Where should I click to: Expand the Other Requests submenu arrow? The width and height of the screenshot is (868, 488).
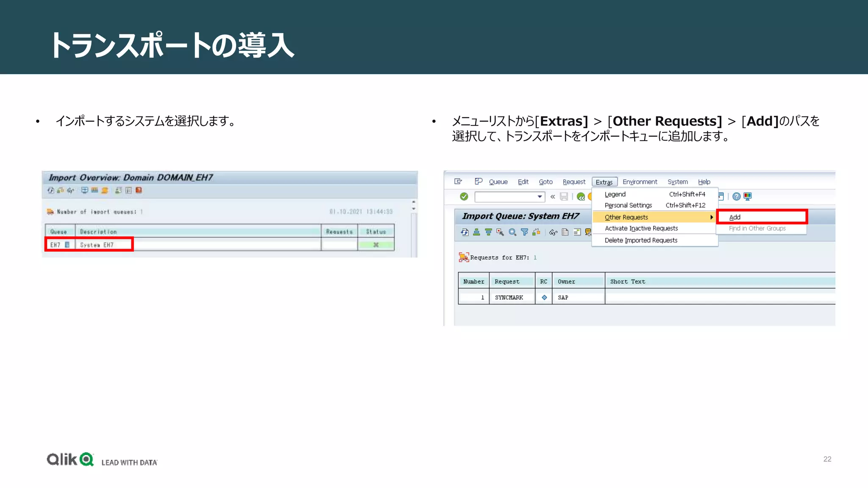pos(712,217)
